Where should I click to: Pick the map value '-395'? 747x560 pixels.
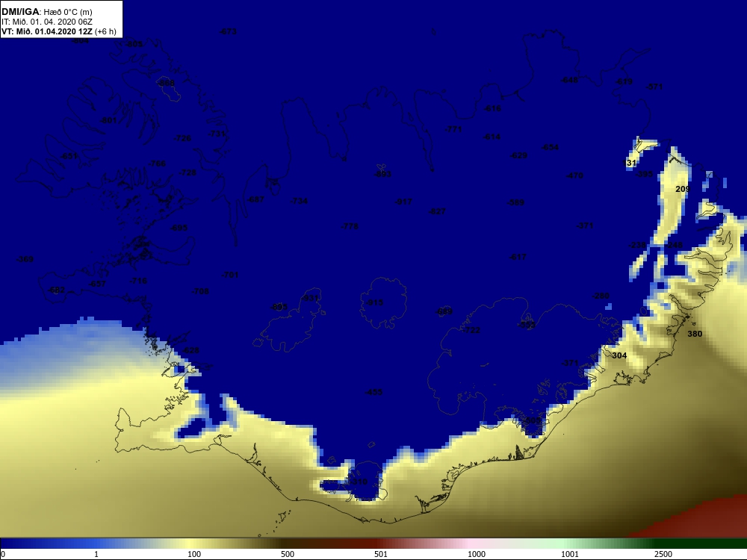(x=645, y=174)
